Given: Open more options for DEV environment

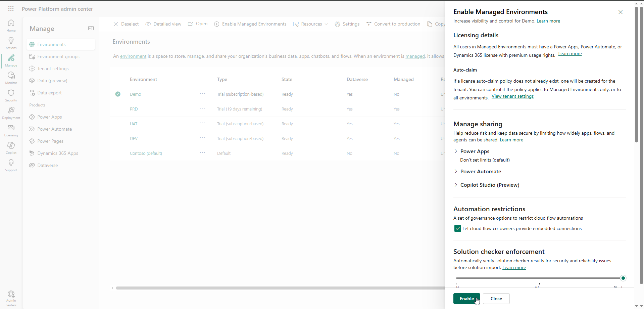Looking at the screenshot, I should click(202, 138).
